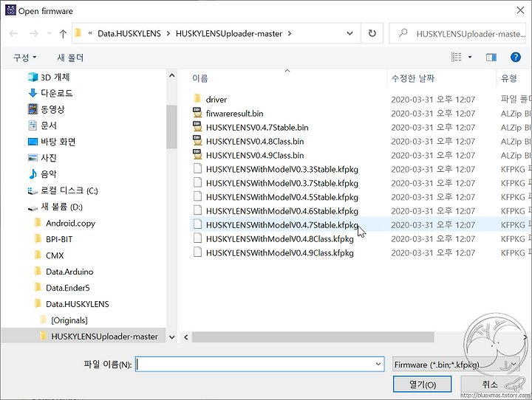Go up one folder level arrow
The image size is (532, 400).
coord(63,33)
